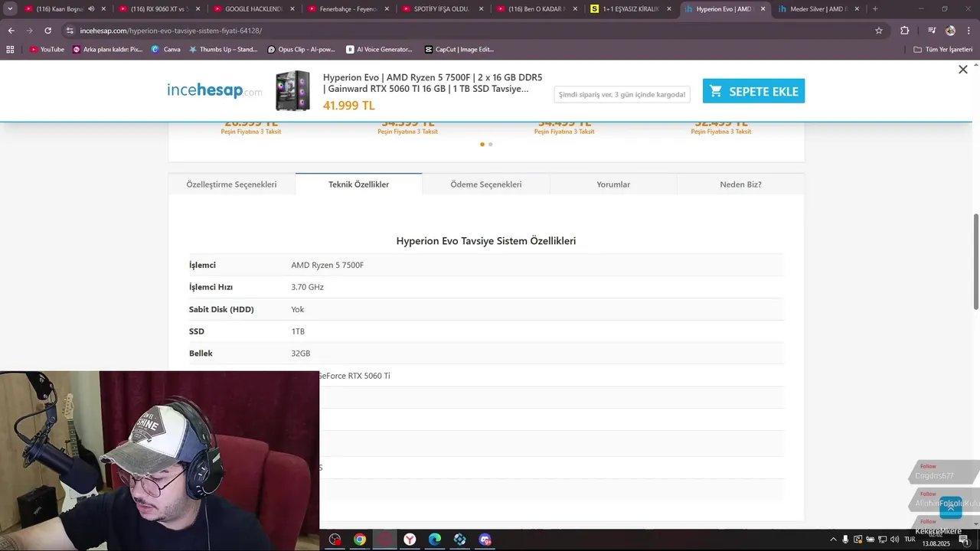This screenshot has height=551, width=980.
Task: Open Microsoft Edge from the taskbar
Action: click(434, 540)
